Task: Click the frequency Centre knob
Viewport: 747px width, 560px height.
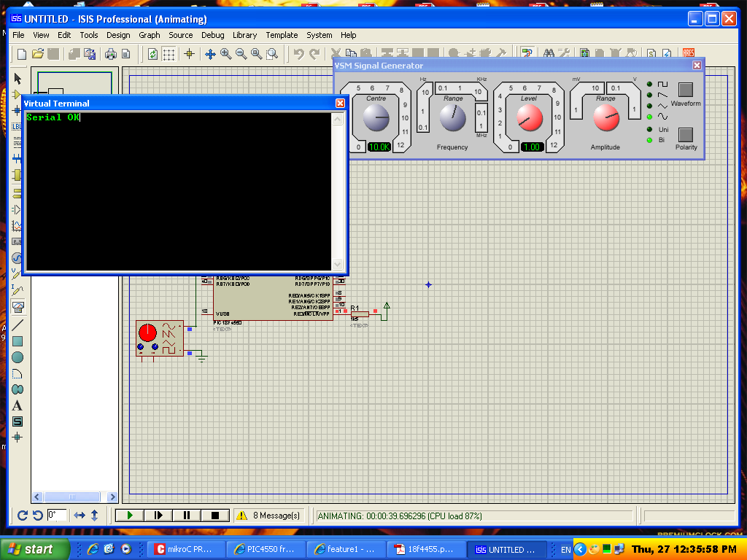Action: (x=376, y=118)
